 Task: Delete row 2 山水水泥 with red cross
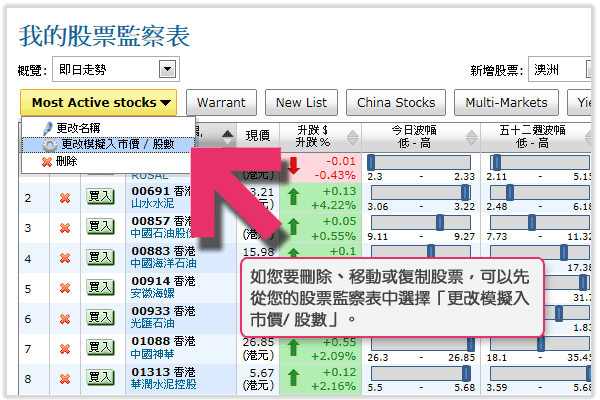tap(65, 198)
